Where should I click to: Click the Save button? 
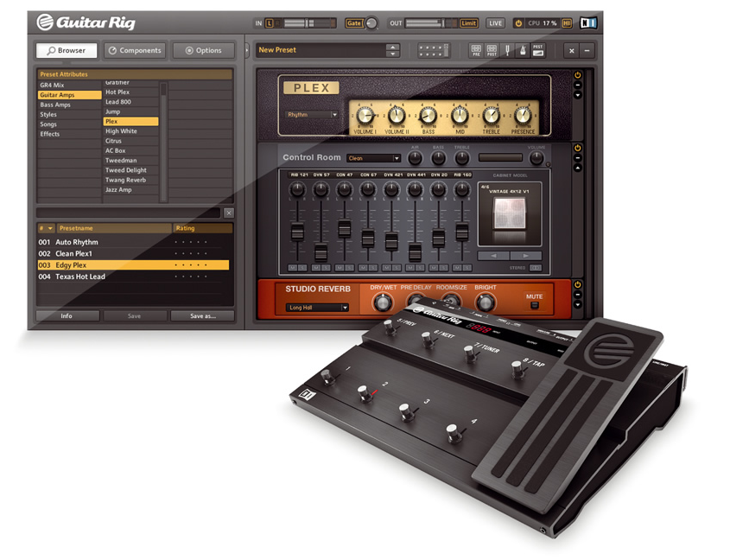tap(135, 316)
